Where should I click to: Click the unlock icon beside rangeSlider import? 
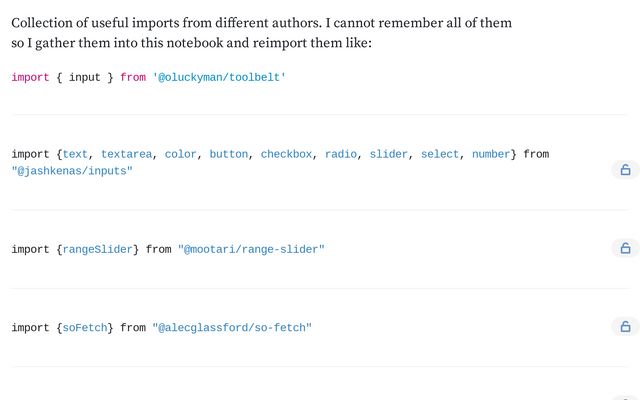click(x=625, y=248)
